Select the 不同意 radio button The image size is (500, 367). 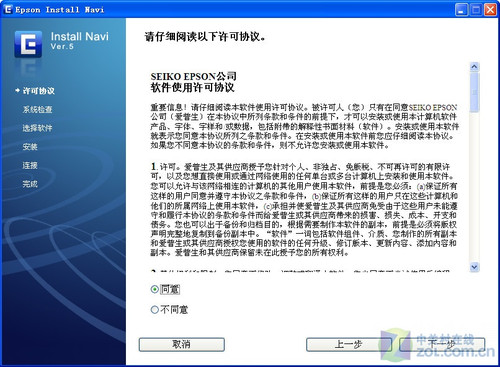pos(155,310)
